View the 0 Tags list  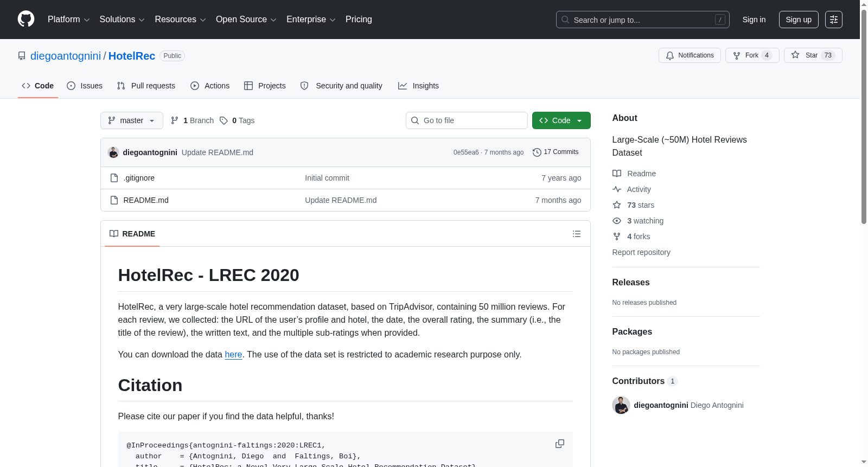237,120
